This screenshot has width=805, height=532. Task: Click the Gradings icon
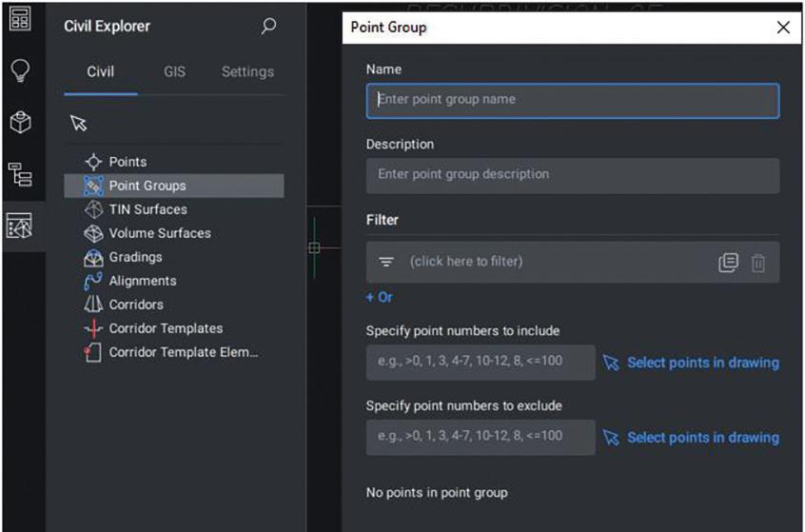tap(93, 257)
